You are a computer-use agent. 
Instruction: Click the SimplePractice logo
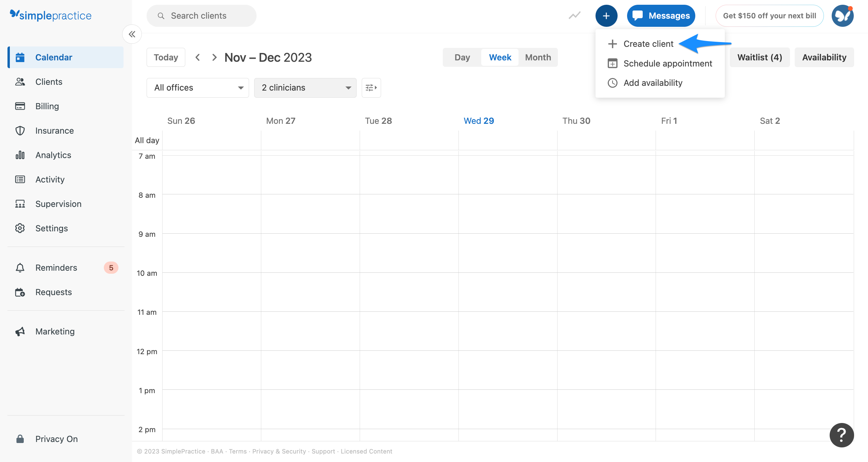[x=51, y=15]
